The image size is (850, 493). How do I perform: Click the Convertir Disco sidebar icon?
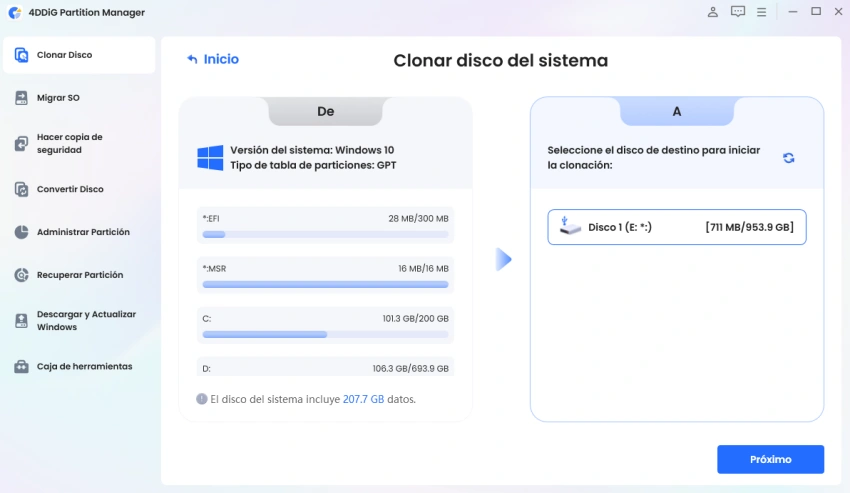tap(21, 189)
